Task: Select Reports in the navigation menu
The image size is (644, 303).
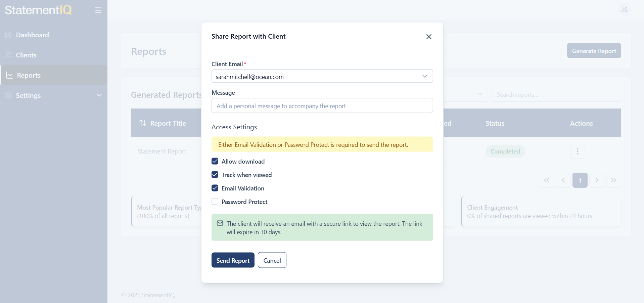Action: [29, 75]
